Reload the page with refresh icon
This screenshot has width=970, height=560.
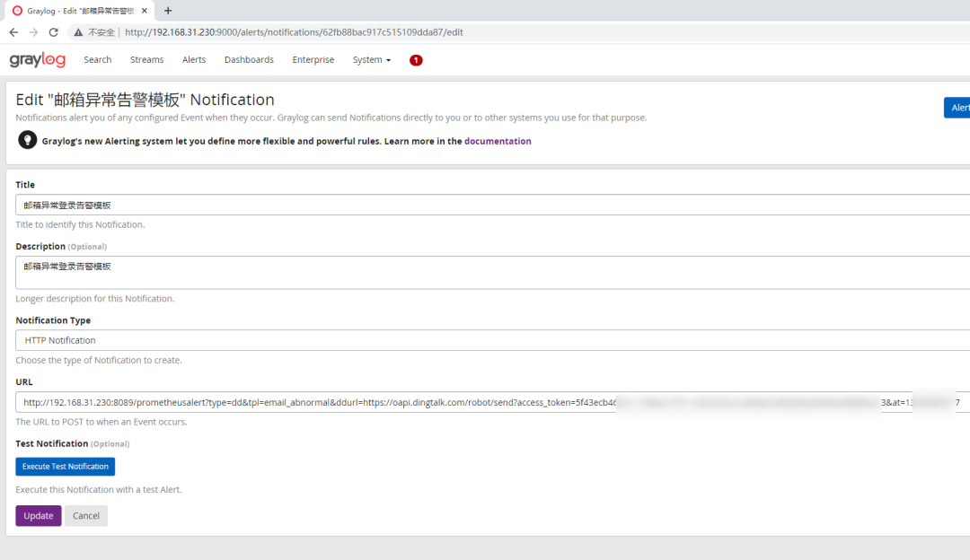pyautogui.click(x=54, y=32)
